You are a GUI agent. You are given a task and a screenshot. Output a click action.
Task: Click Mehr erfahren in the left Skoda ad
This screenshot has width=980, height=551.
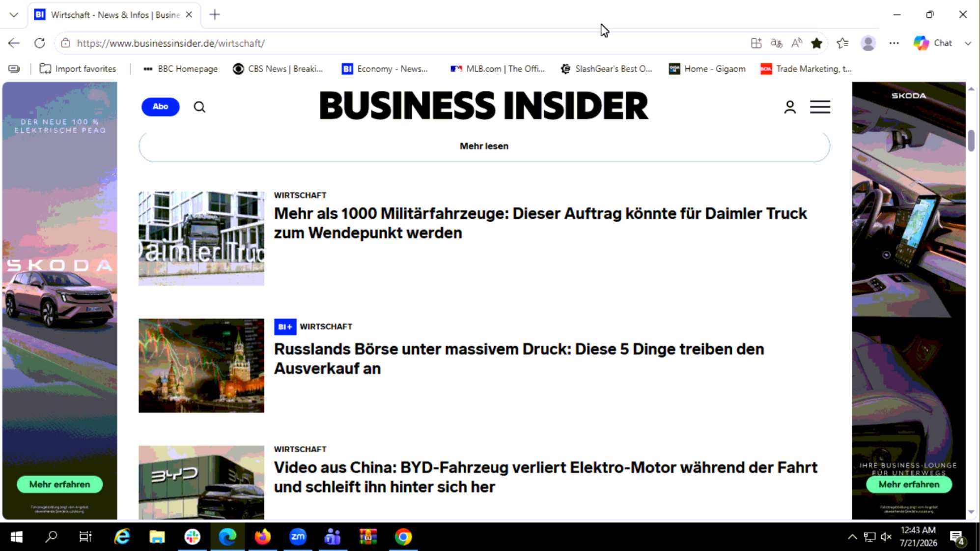pos(60,484)
